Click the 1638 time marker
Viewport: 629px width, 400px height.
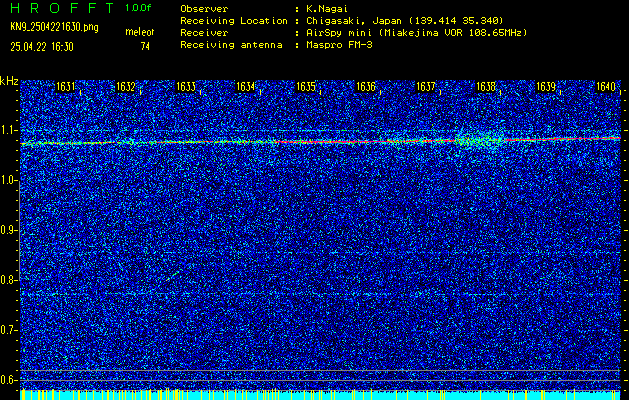pyautogui.click(x=486, y=87)
